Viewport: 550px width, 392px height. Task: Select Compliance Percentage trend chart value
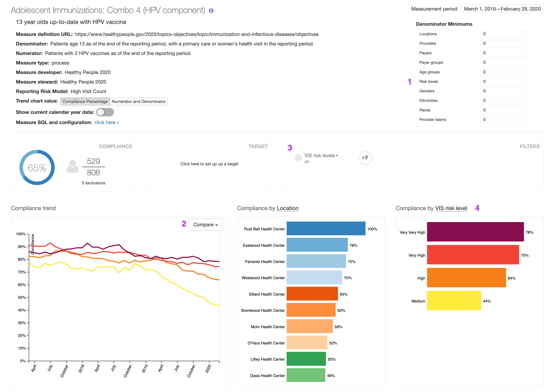click(x=85, y=101)
